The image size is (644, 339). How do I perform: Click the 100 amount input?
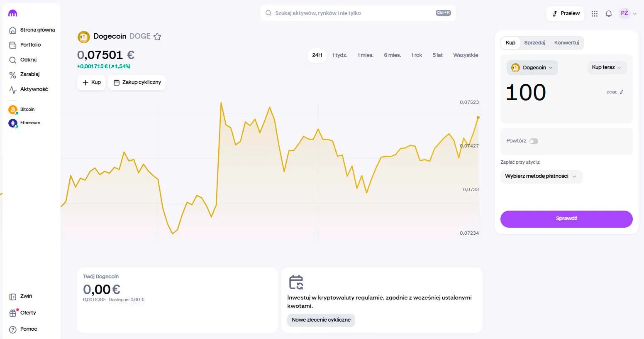(x=526, y=93)
